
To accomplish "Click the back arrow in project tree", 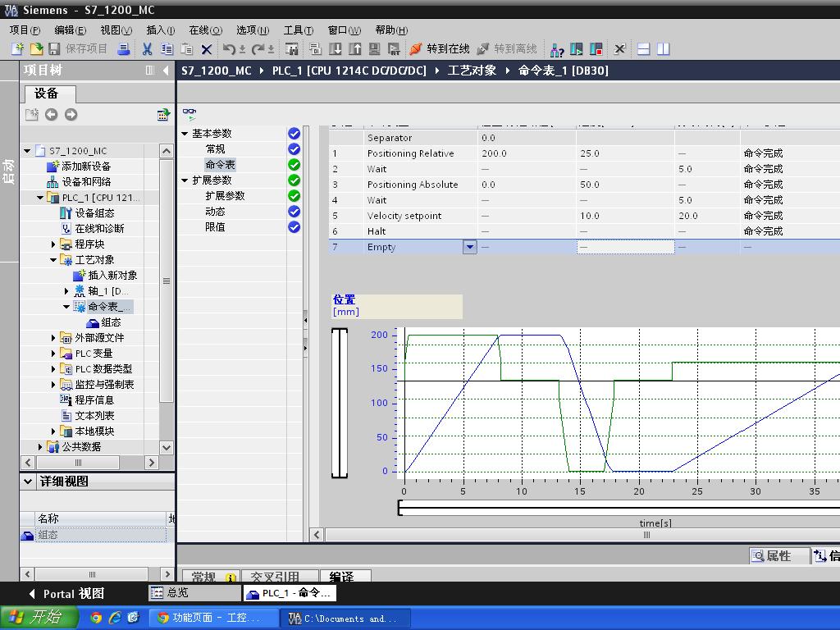I will point(51,115).
